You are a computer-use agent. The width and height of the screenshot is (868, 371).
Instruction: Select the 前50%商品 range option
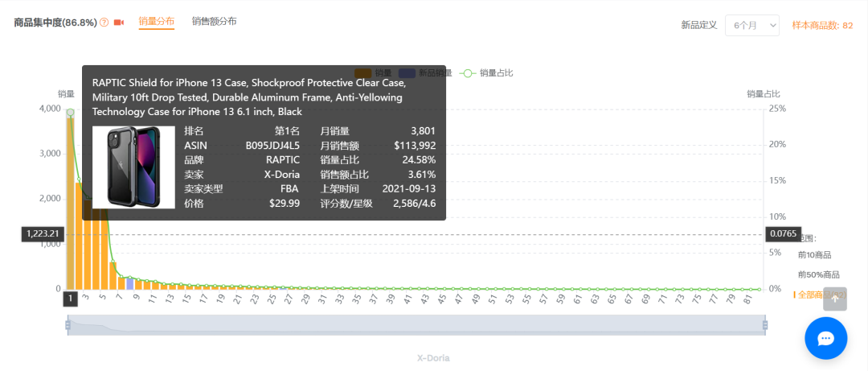[x=818, y=274]
